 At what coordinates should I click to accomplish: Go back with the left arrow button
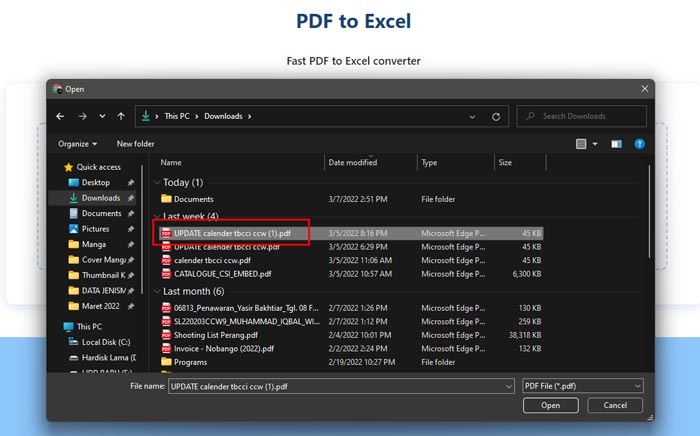pos(60,116)
